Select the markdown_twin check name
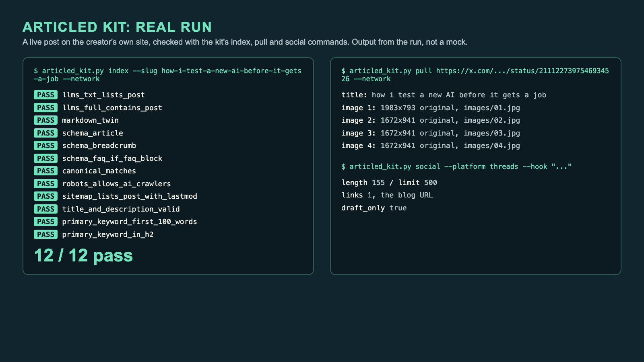The height and width of the screenshot is (362, 644). pos(90,120)
